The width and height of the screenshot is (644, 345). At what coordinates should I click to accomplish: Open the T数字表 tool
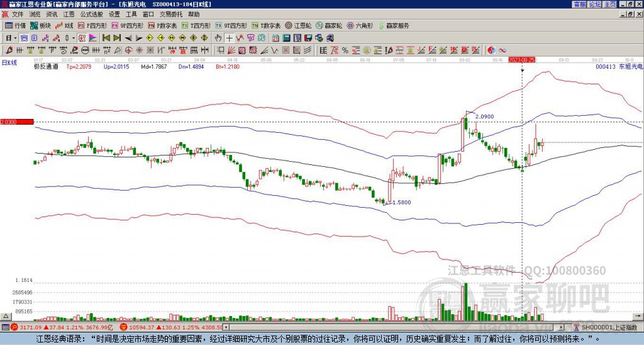pos(266,25)
